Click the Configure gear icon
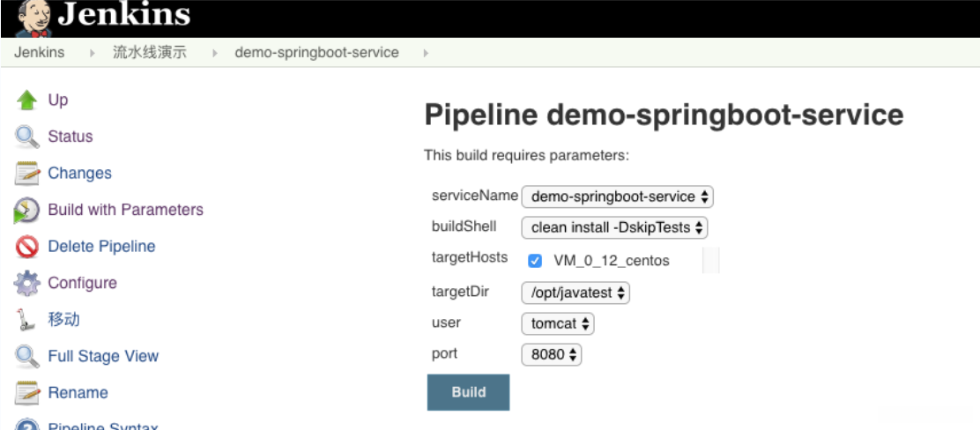The image size is (980, 430). point(27,284)
